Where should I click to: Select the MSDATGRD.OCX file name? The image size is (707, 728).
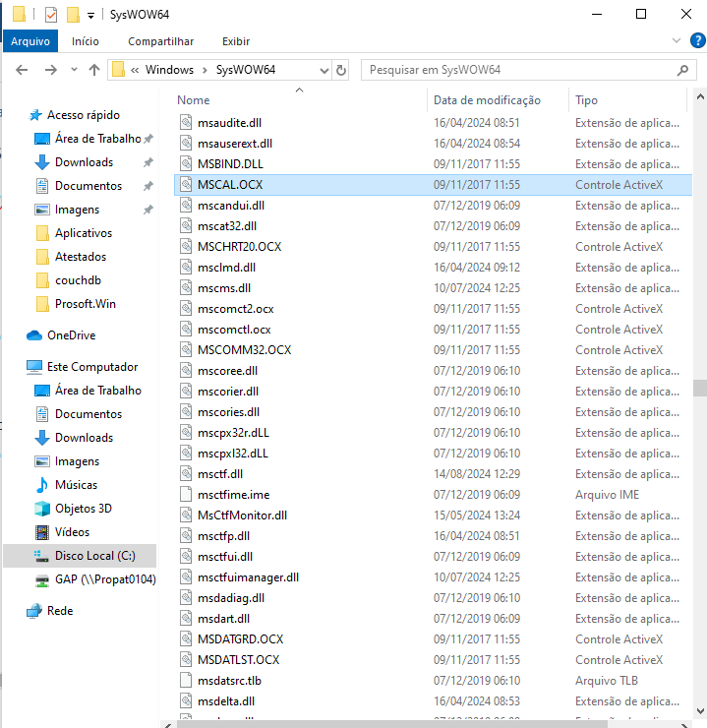tap(240, 639)
